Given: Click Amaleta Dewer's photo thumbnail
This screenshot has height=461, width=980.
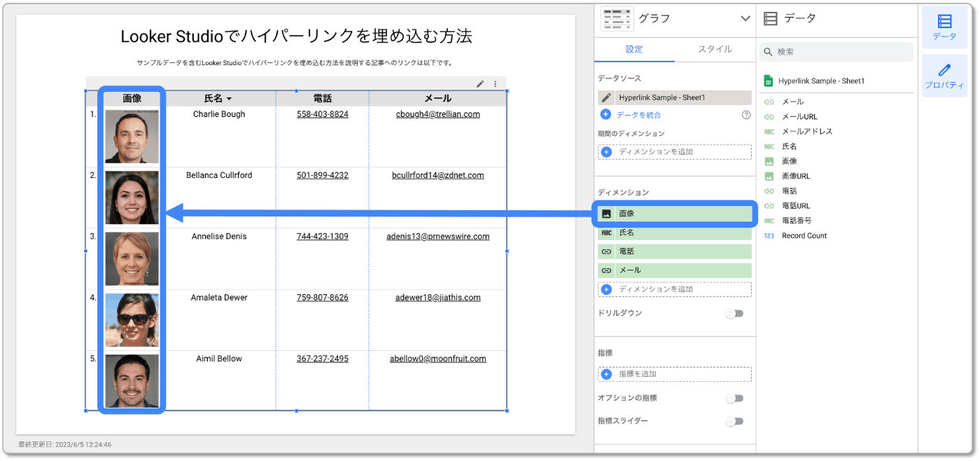Looking at the screenshot, I should click(132, 320).
